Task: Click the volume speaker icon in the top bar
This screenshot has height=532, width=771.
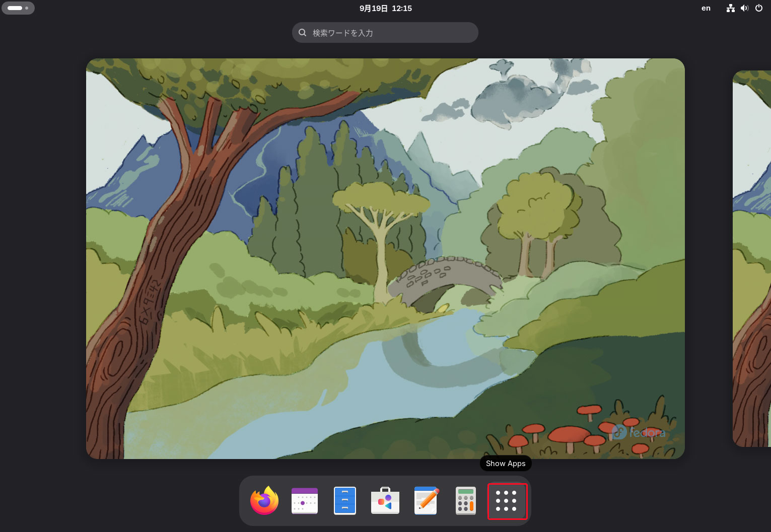Action: (745, 8)
